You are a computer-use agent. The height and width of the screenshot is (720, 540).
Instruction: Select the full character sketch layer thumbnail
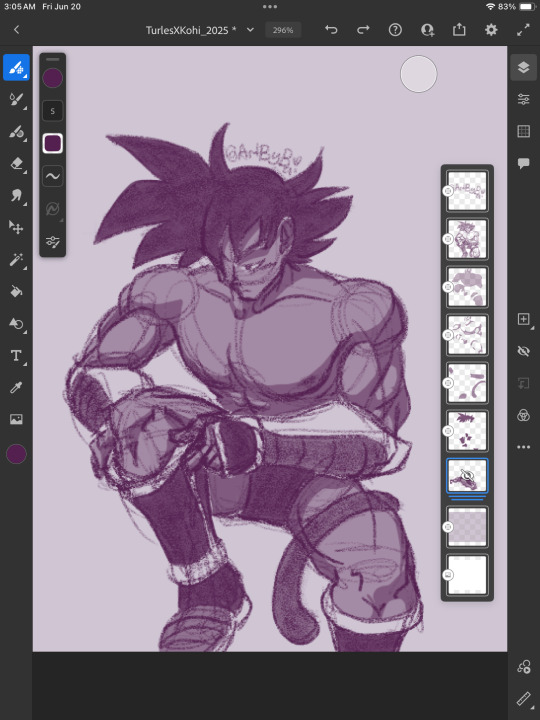467,239
